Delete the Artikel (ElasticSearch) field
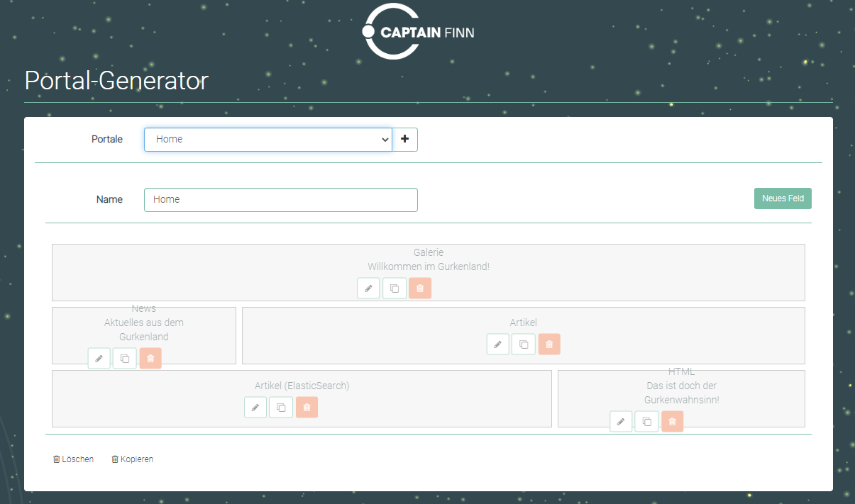 click(307, 408)
